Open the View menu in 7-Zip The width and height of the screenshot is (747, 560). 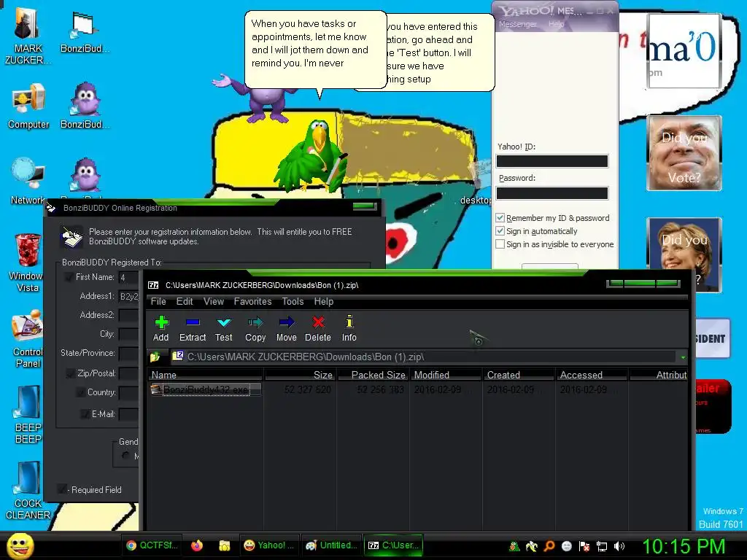pyautogui.click(x=214, y=301)
